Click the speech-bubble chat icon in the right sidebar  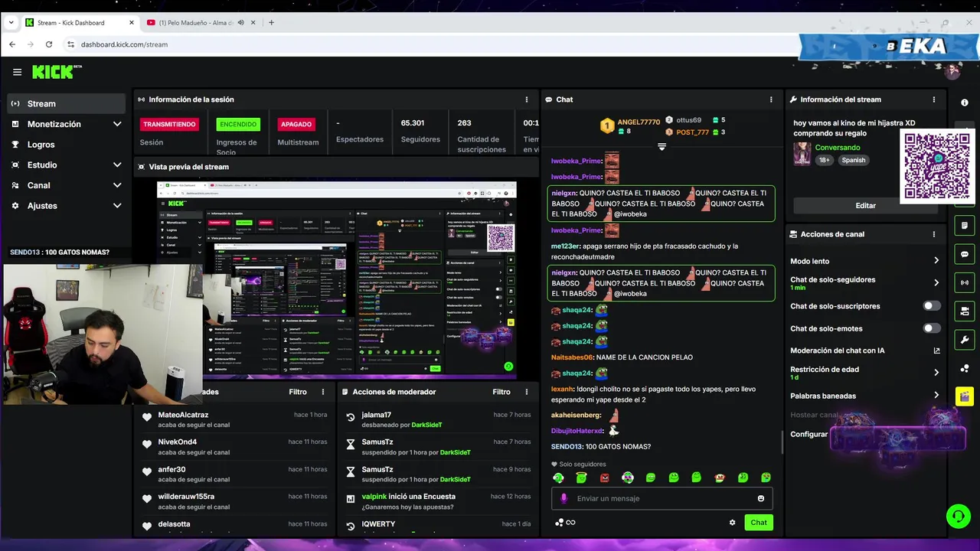[x=965, y=254]
